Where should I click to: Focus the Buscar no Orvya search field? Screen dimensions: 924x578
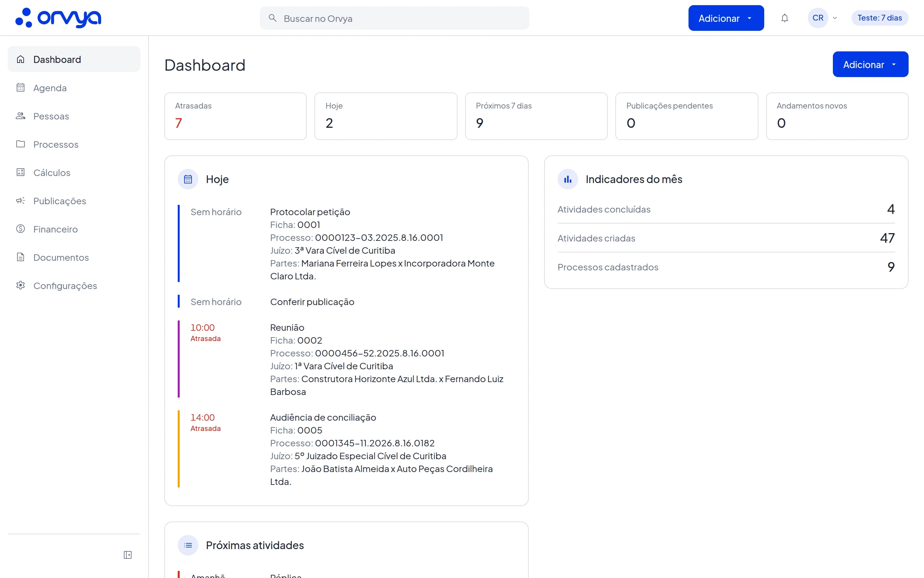(x=394, y=18)
